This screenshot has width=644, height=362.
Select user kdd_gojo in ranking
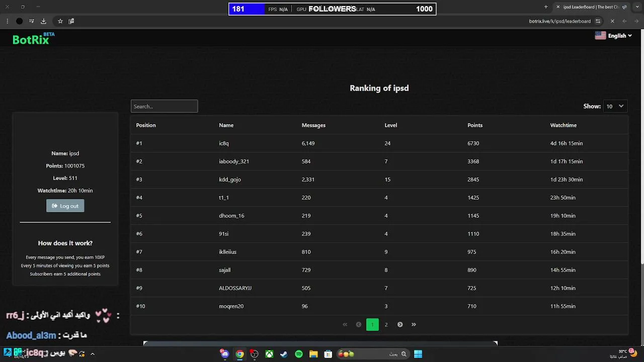(230, 179)
